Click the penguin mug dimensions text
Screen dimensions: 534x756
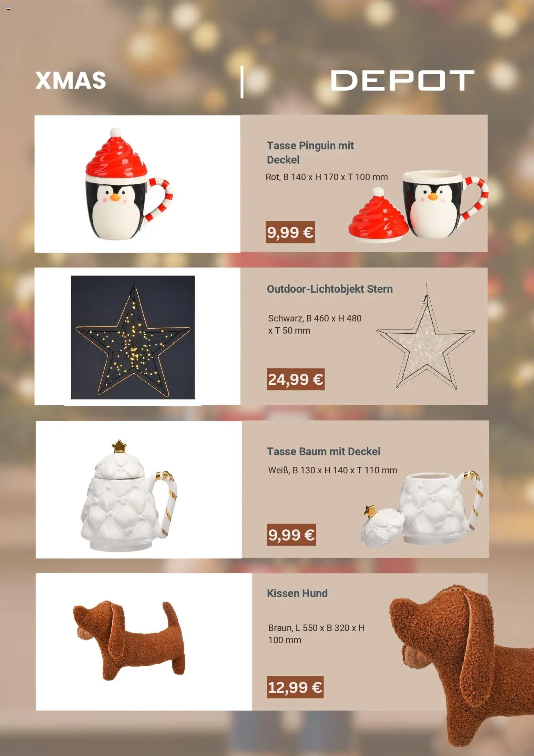[x=327, y=177]
